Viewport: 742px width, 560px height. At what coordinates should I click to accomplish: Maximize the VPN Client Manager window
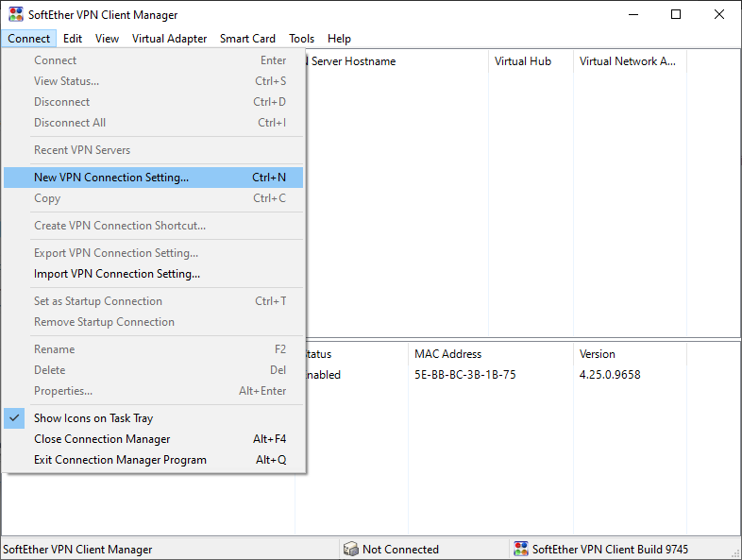pyautogui.click(x=676, y=14)
